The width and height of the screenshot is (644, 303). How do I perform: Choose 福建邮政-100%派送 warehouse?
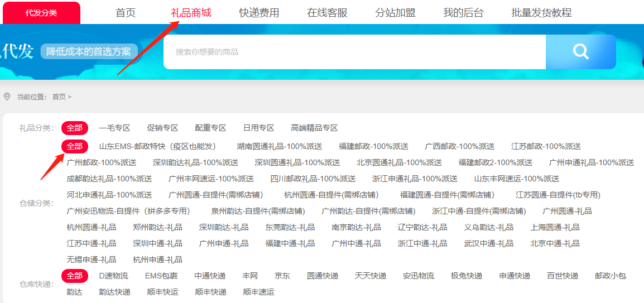click(x=373, y=146)
